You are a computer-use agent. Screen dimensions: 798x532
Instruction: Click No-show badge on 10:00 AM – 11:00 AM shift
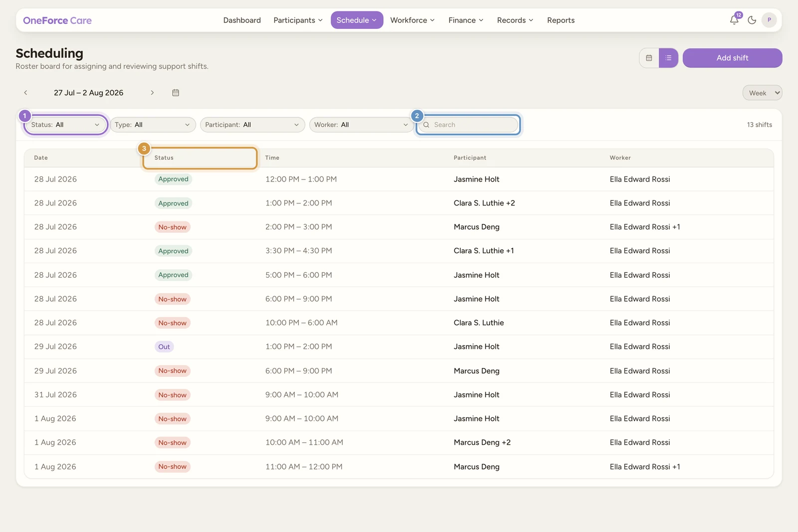pyautogui.click(x=173, y=443)
